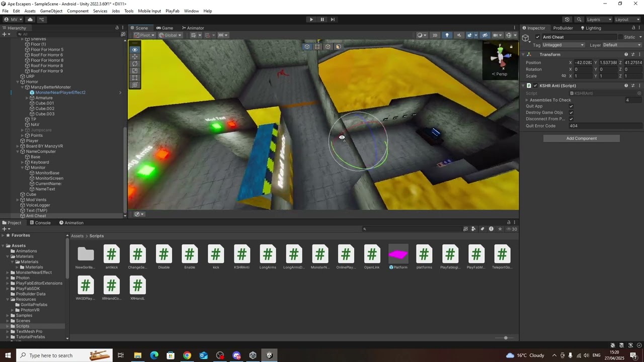Toggle KSHR Anti script enabled checkbox
Screen dimensions: 644x362
(x=535, y=85)
